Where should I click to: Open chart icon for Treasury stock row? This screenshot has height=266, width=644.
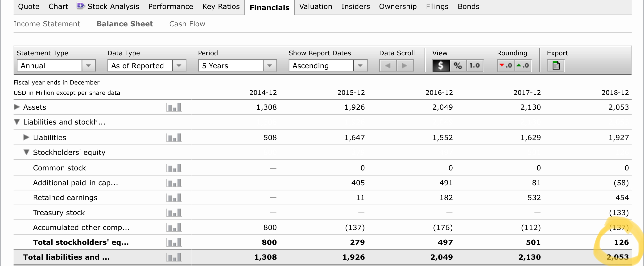coord(174,213)
